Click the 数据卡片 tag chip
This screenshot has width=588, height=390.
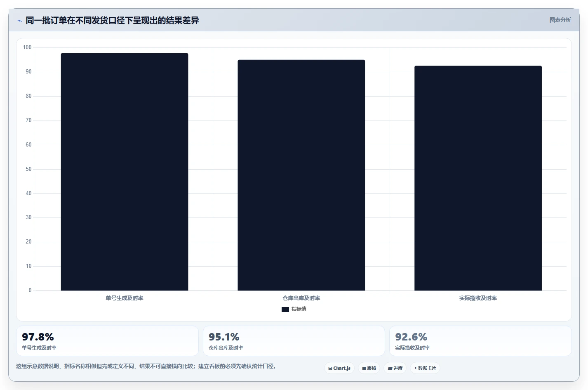(425, 368)
